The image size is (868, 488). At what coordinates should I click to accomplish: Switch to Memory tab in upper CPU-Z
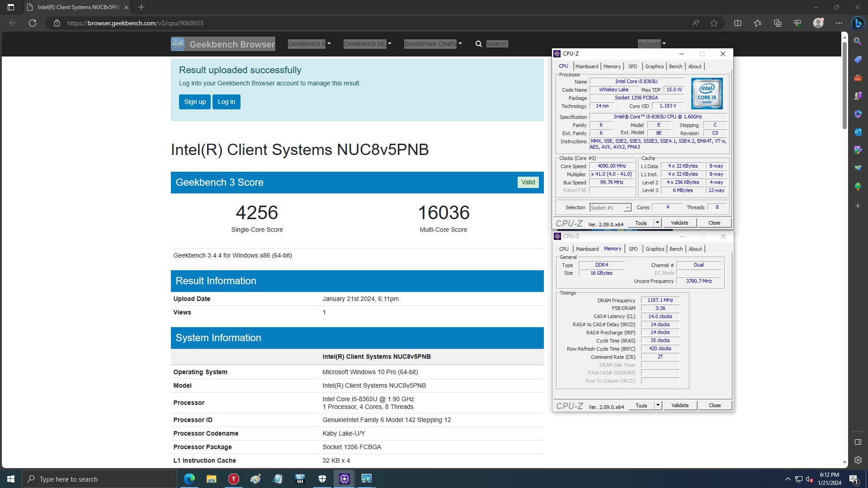click(x=612, y=66)
